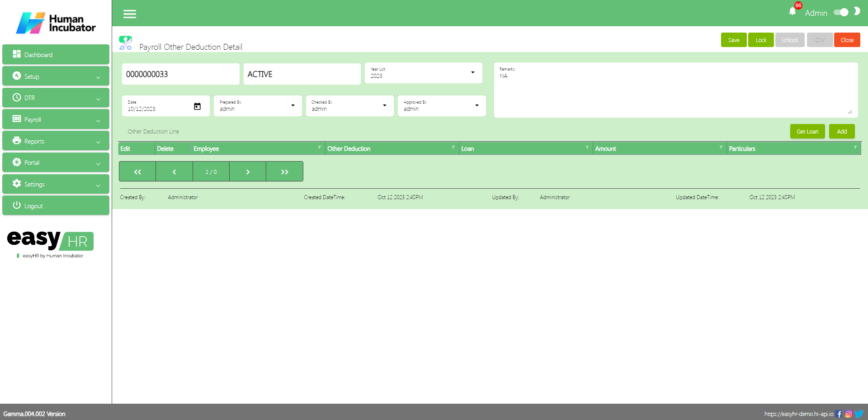Go to the next page

tap(248, 172)
